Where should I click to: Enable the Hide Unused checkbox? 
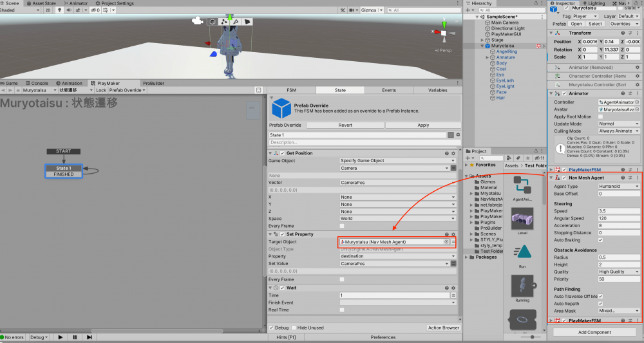click(294, 328)
